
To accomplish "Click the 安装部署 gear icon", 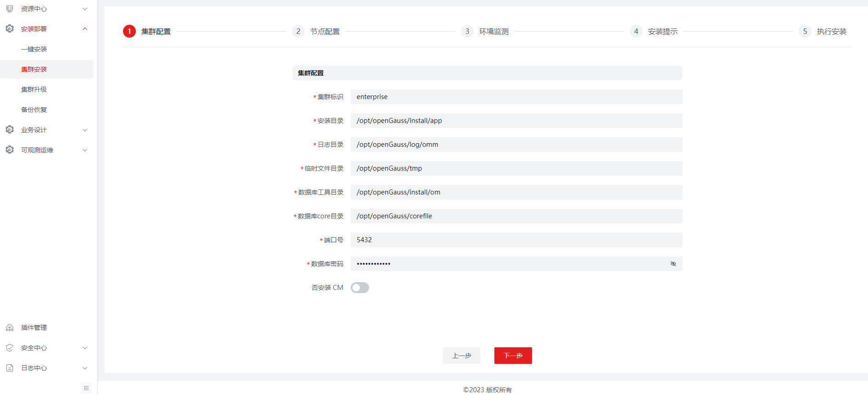I will [10, 28].
